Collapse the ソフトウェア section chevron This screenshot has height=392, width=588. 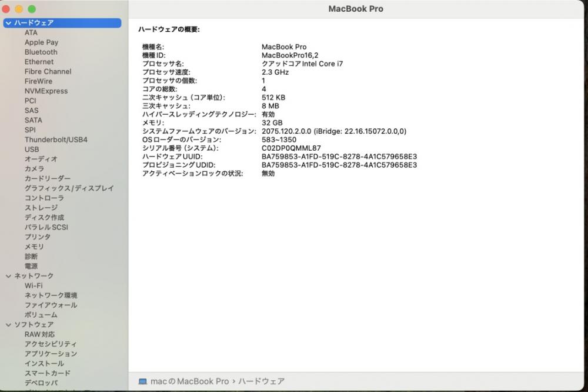[8, 325]
